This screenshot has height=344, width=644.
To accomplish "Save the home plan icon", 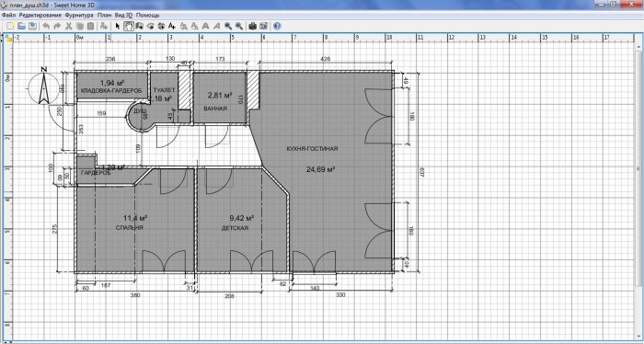I will (x=32, y=26).
